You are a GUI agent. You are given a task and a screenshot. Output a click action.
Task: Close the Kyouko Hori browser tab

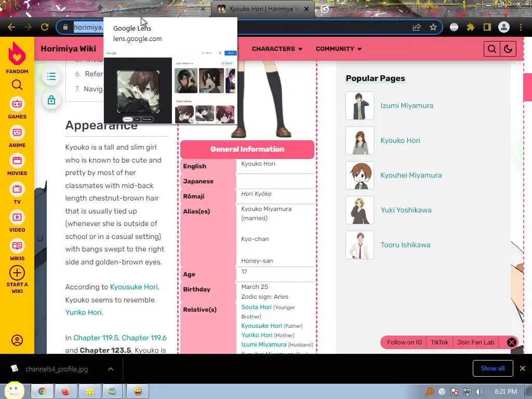(307, 9)
